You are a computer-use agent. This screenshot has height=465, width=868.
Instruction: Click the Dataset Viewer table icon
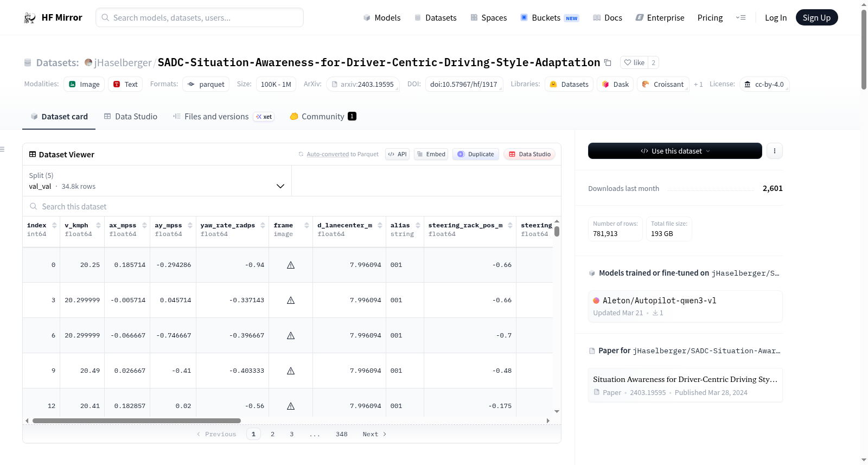[x=33, y=155]
